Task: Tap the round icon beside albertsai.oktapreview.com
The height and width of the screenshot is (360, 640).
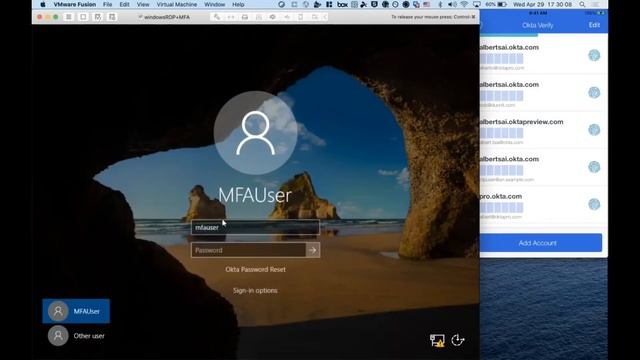Action: point(594,130)
